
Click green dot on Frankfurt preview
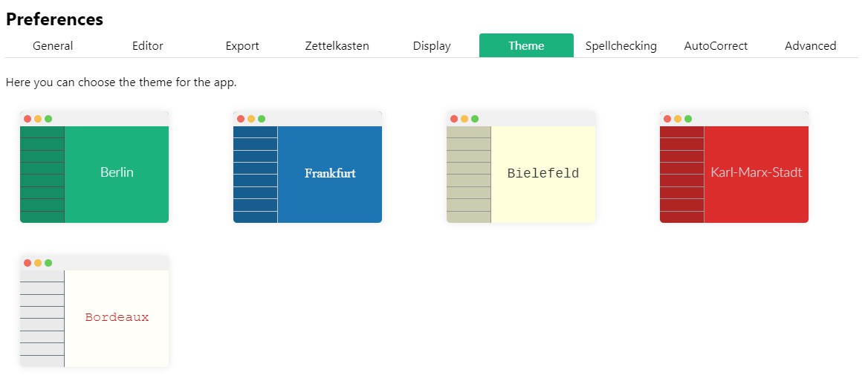tap(262, 119)
